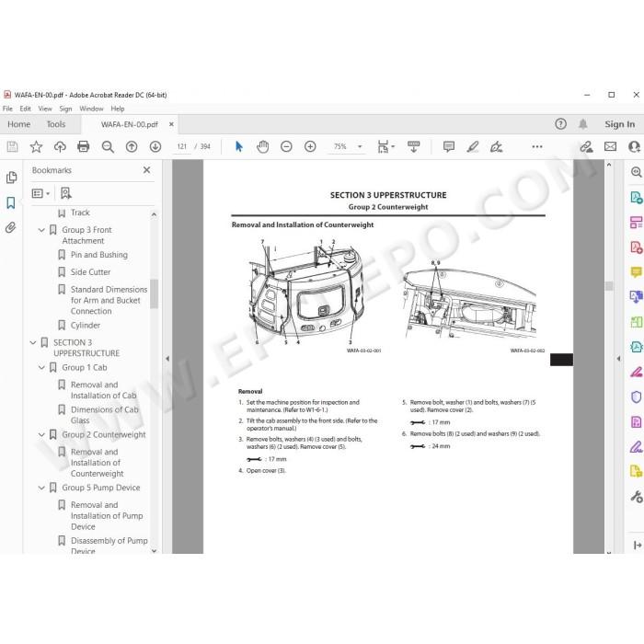Open Removal and Installation of Cab bookmark
The height and width of the screenshot is (644, 644).
click(103, 390)
